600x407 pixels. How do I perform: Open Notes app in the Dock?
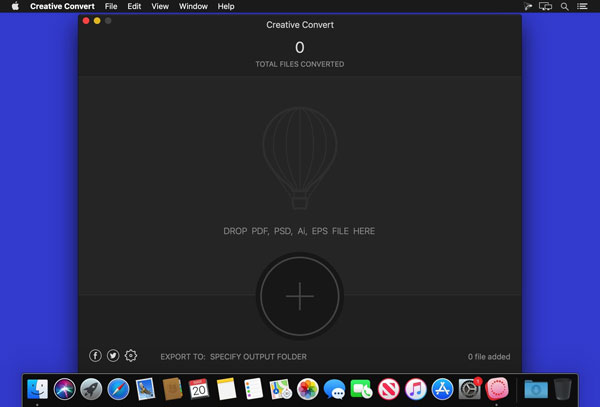[x=226, y=389]
